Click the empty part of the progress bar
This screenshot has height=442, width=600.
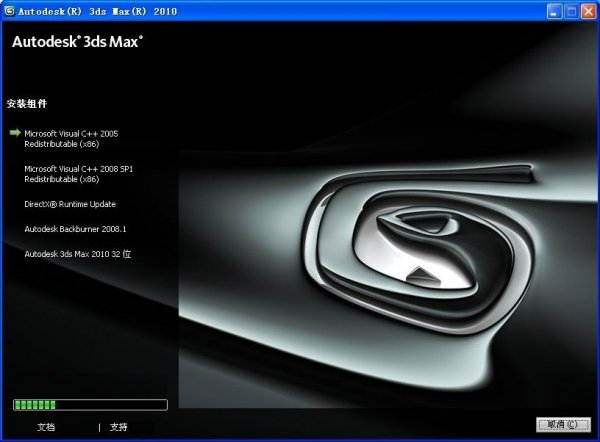pos(110,405)
